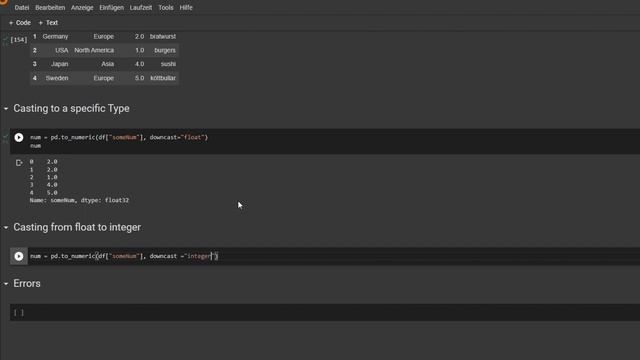The image size is (640, 360).
Task: Click the Japan table cell
Action: pos(60,64)
